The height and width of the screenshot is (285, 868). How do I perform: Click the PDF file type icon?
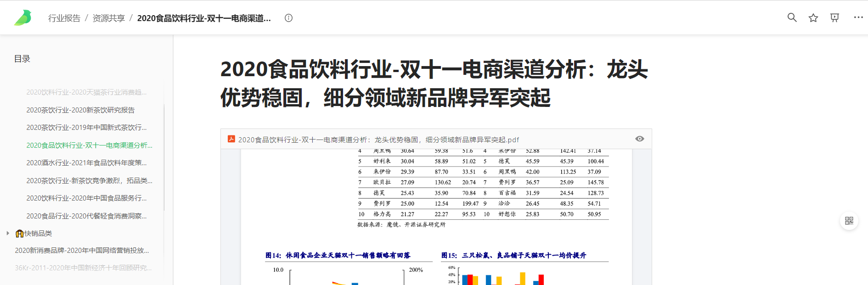(231, 139)
